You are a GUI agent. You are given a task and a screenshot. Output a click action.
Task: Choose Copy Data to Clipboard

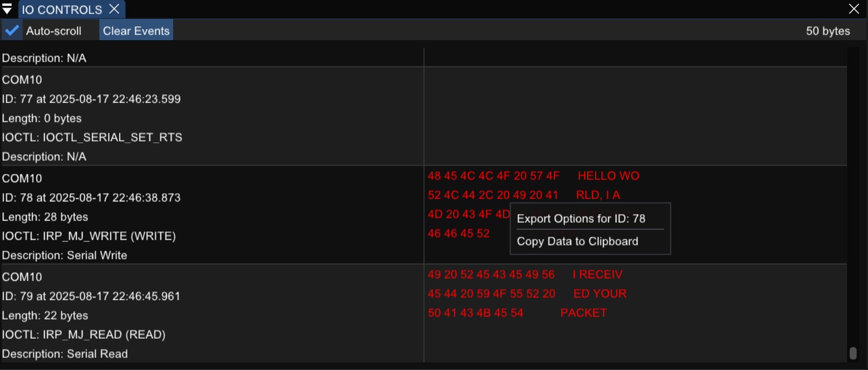[x=578, y=241]
